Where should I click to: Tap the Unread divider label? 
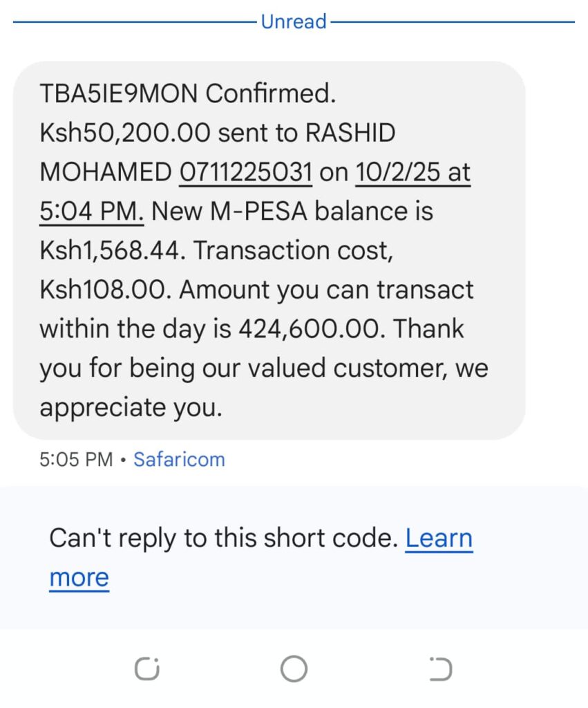coord(294,21)
